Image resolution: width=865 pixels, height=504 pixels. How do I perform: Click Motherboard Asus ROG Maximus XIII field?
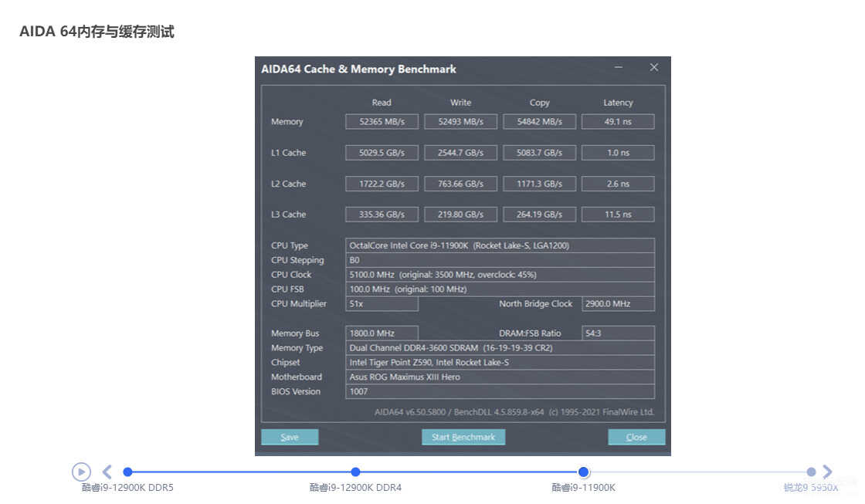(x=500, y=377)
